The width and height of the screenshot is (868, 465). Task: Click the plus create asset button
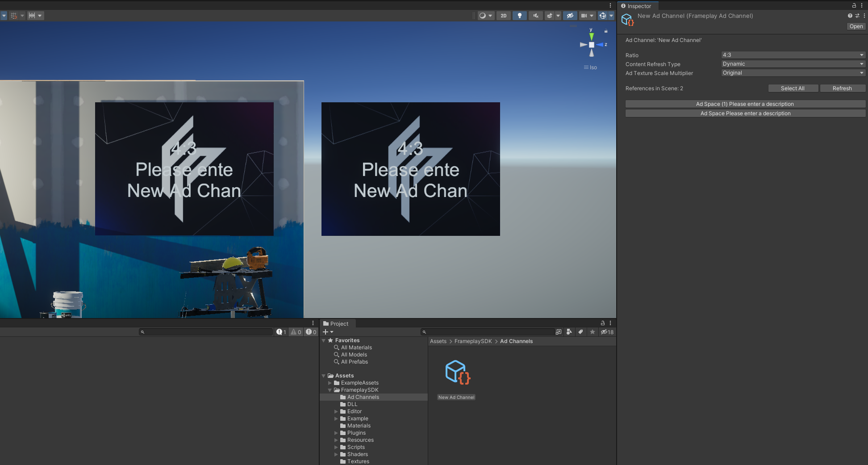328,332
